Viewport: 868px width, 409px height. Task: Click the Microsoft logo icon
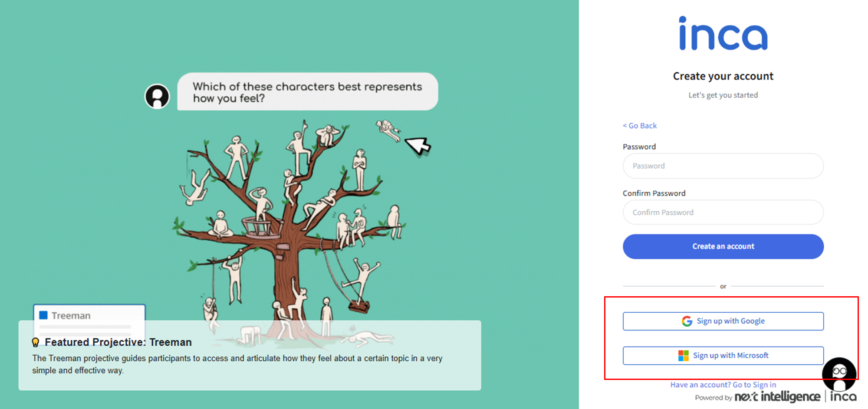pos(684,356)
